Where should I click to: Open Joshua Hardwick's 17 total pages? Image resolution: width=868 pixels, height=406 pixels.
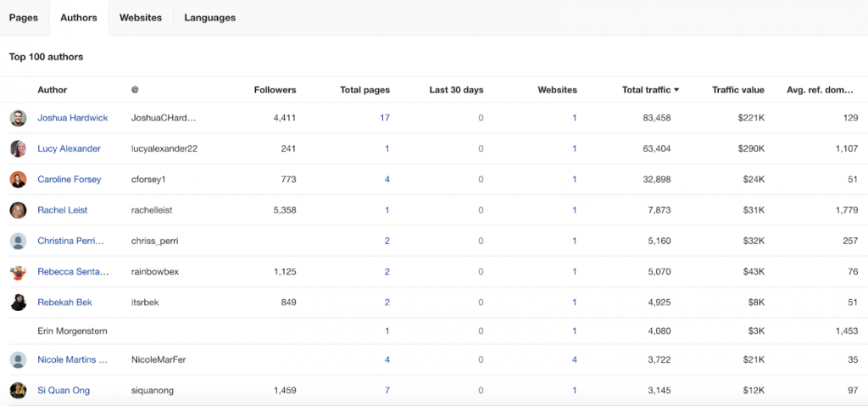pos(385,118)
